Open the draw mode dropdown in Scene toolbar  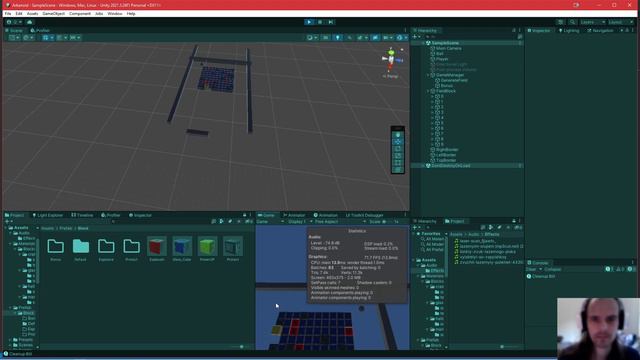(x=312, y=38)
